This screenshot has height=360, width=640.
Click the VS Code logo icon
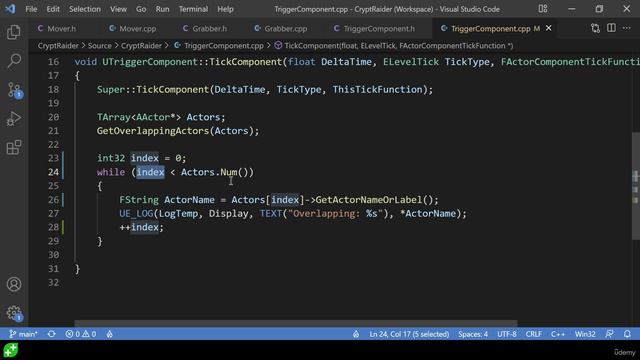[x=10, y=9]
